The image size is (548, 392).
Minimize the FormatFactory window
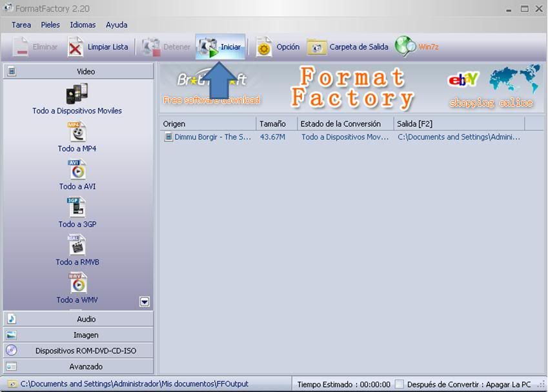point(509,9)
